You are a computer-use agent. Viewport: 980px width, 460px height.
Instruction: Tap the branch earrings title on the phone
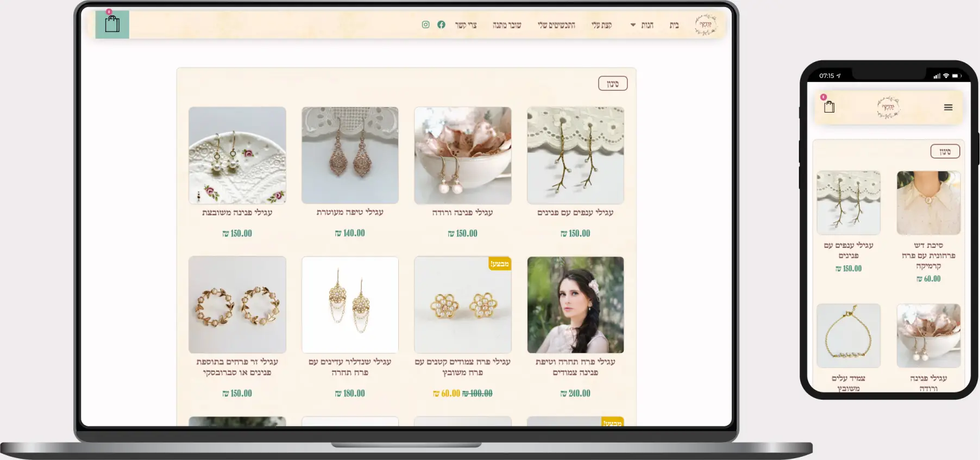(x=849, y=251)
